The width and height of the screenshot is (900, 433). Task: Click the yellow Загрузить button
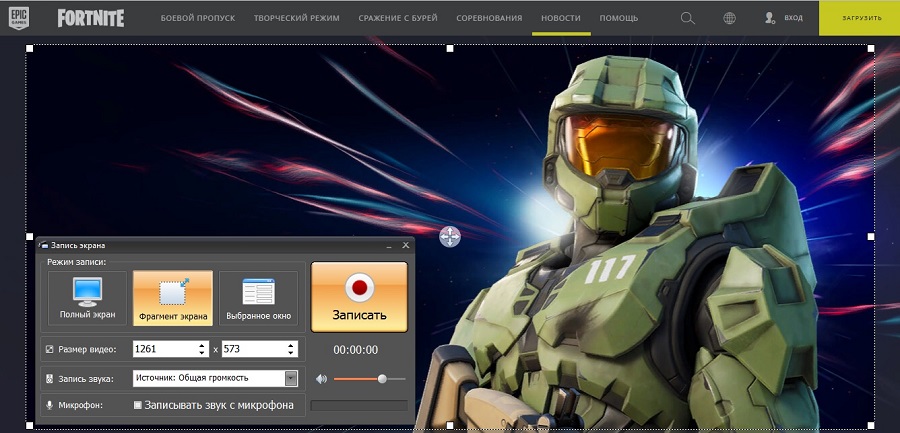[859, 18]
